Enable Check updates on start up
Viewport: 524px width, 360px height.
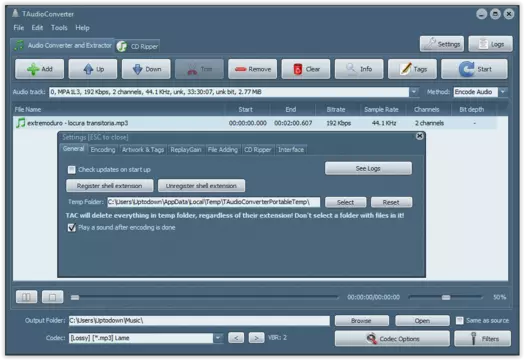pos(72,170)
